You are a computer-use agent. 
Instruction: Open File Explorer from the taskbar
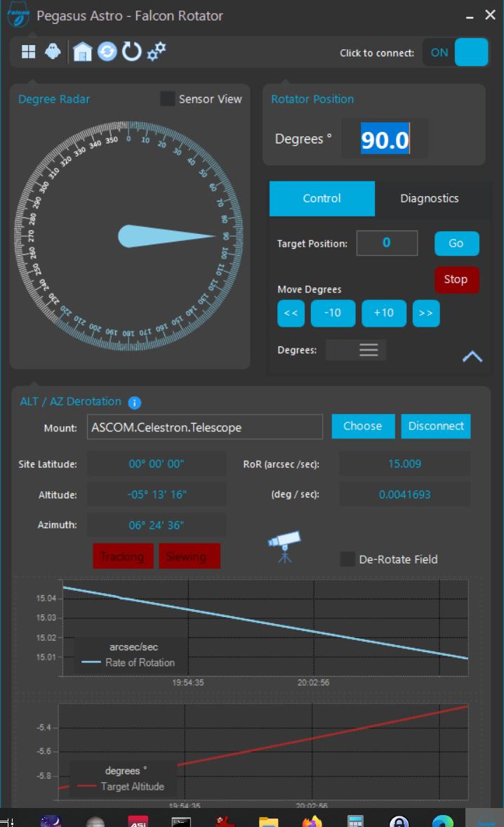coord(269,821)
